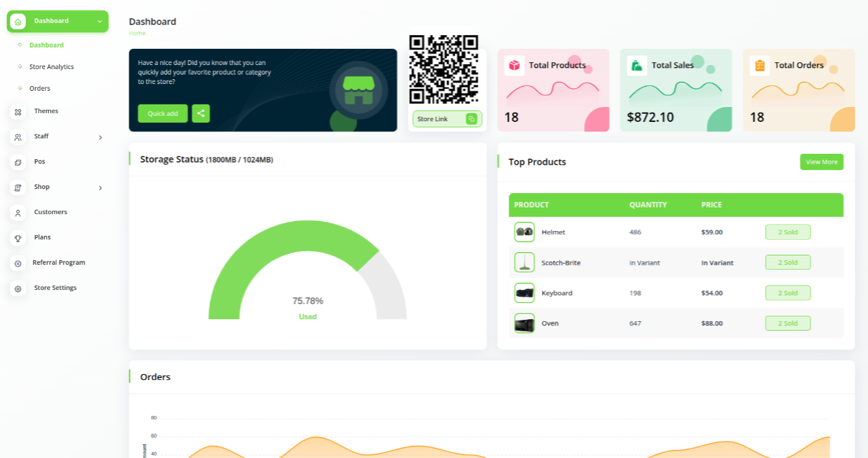Click the Scotch-Brite product name
Viewport: 868px width, 458px height.
[x=561, y=263]
